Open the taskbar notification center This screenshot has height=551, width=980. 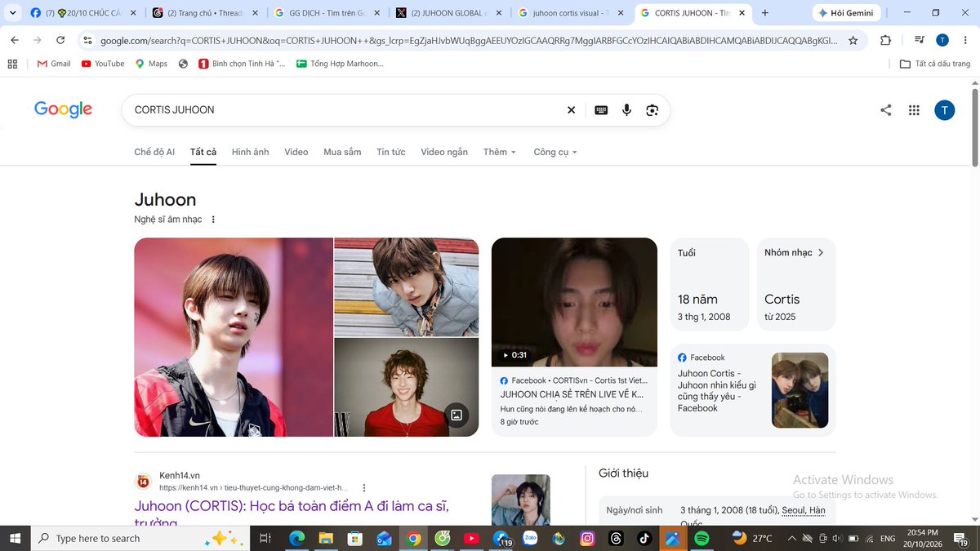coord(961,539)
